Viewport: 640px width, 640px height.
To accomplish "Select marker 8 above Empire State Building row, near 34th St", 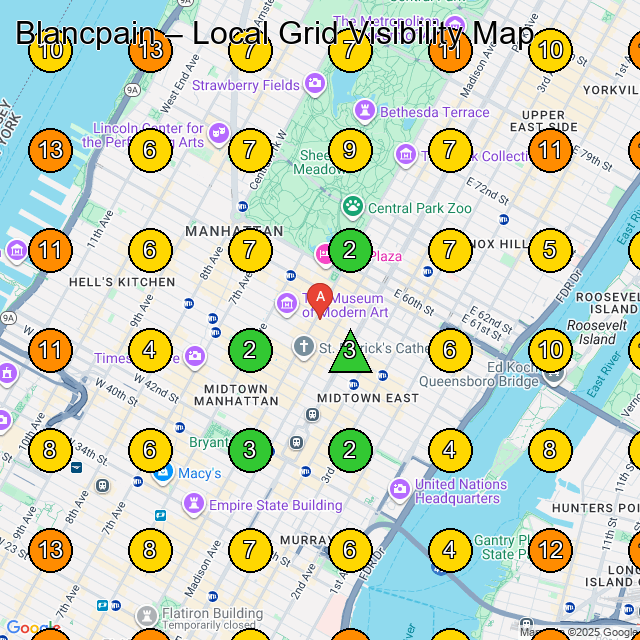I will tap(50, 450).
